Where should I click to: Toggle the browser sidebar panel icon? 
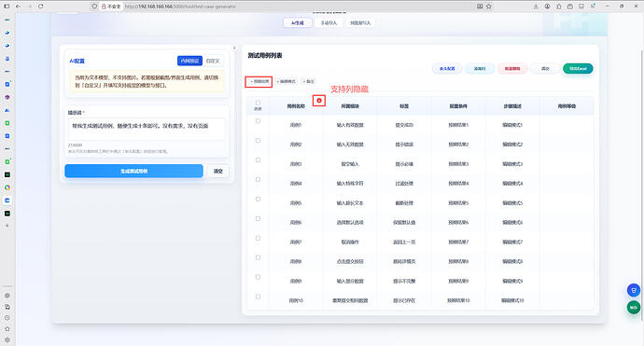click(x=7, y=7)
